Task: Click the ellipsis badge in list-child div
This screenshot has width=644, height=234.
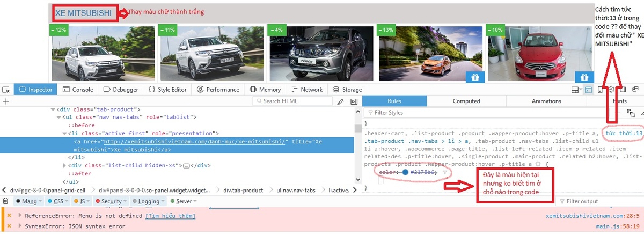Action: pyautogui.click(x=186, y=166)
